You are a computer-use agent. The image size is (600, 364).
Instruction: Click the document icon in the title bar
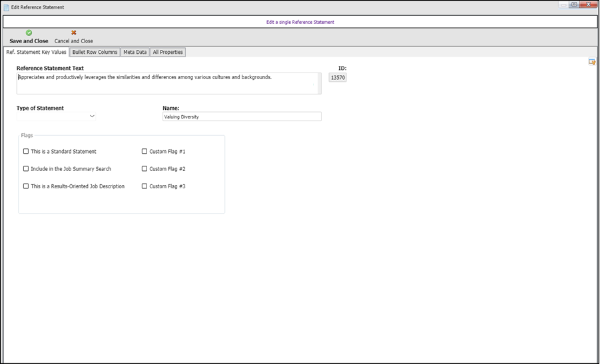pos(7,7)
